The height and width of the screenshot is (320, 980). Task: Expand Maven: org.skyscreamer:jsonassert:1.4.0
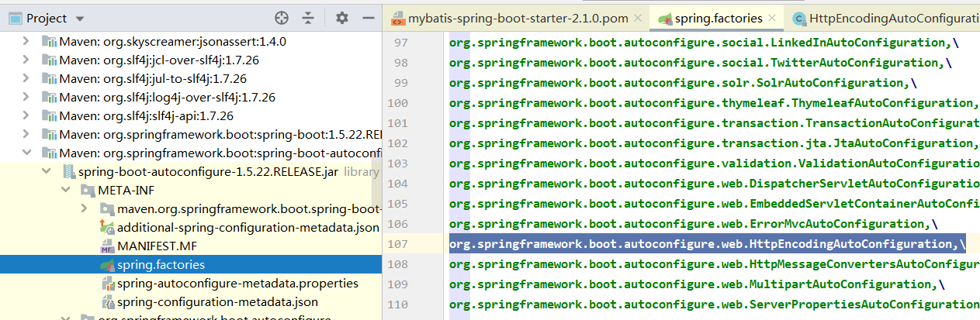(26, 42)
